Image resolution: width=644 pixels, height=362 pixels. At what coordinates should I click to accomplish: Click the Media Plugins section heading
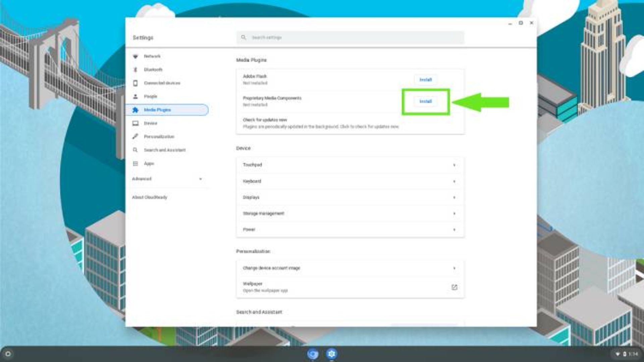[x=251, y=60]
